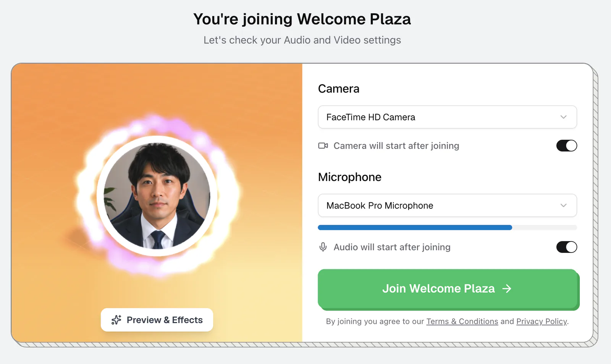Click the 'You're joining Welcome Plaza' heading
The height and width of the screenshot is (364, 611).
click(x=302, y=19)
